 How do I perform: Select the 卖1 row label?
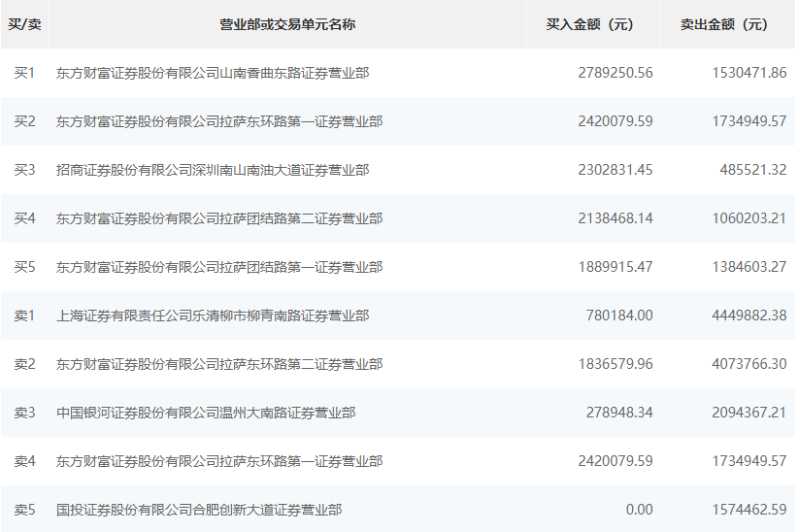[x=24, y=316]
